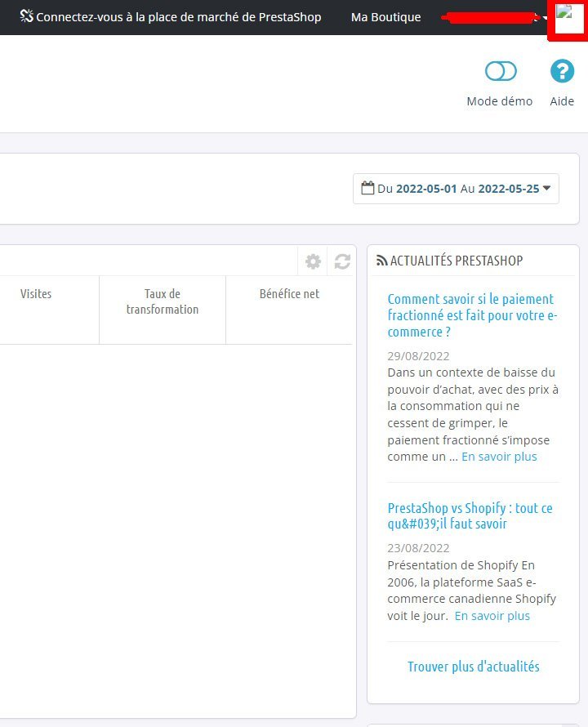Select the Bénéfice net tab
The height and width of the screenshot is (727, 588).
(289, 310)
